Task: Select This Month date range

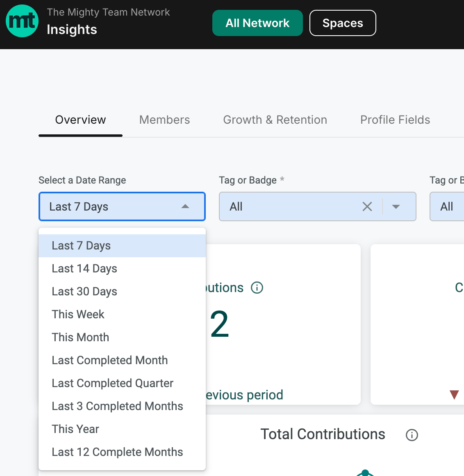Action: click(122, 337)
